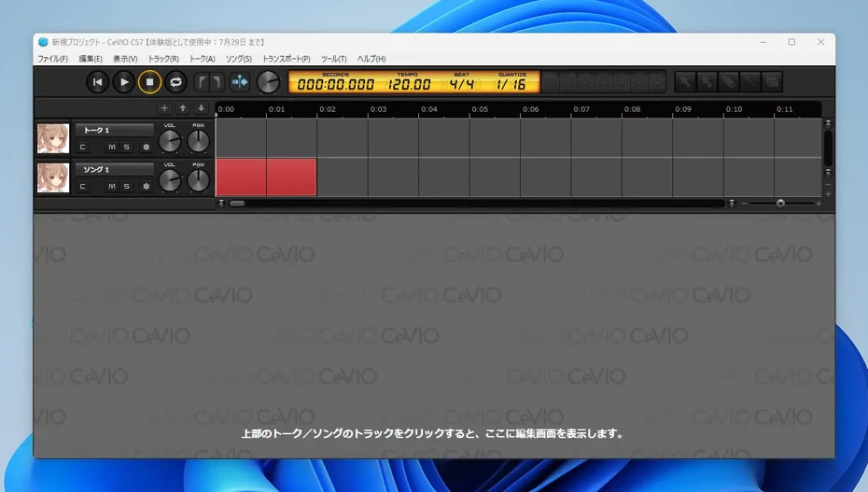
Task: Toggle the blue auto-scroll follow icon
Action: (x=240, y=82)
